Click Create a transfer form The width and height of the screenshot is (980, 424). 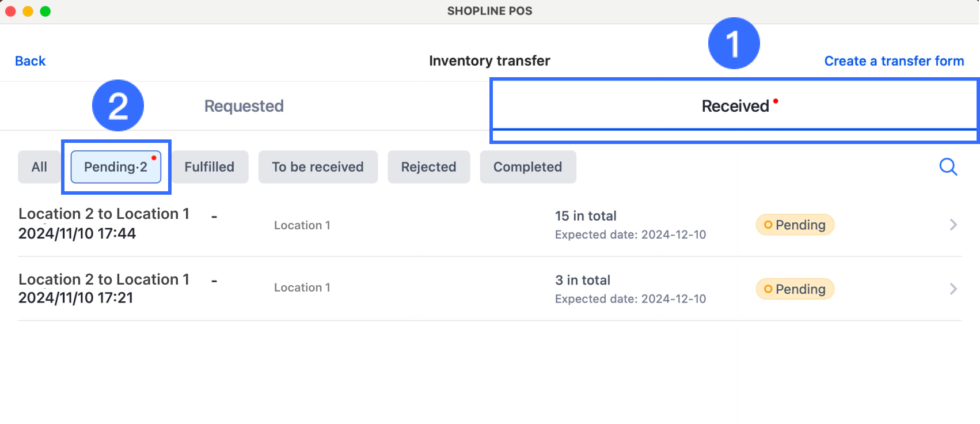(894, 61)
